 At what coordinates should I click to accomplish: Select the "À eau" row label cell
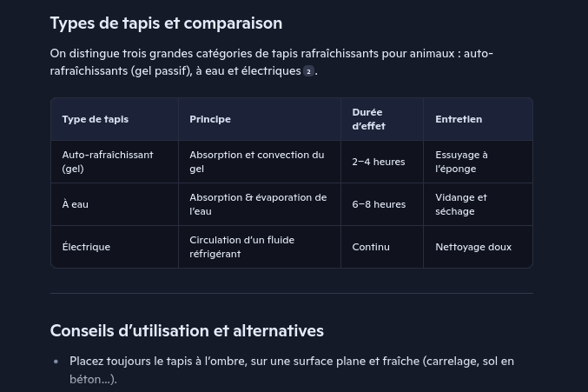pyautogui.click(x=76, y=204)
